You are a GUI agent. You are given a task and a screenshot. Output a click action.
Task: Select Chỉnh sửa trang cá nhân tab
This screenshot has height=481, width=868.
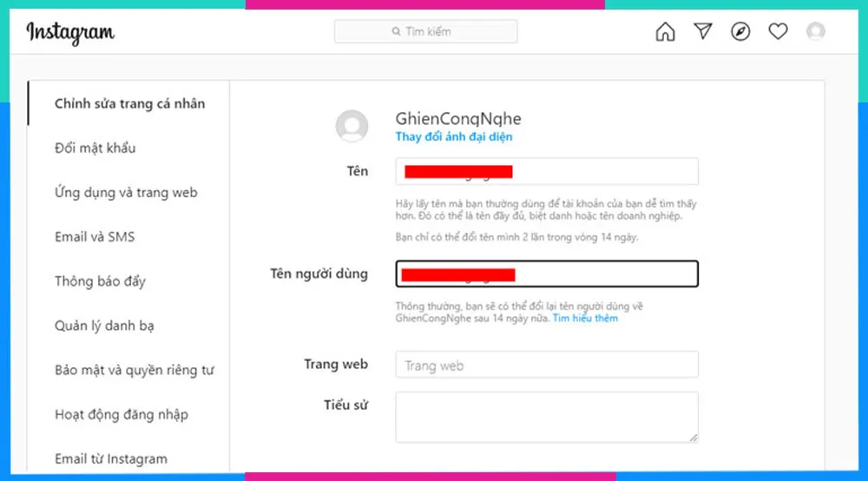129,103
